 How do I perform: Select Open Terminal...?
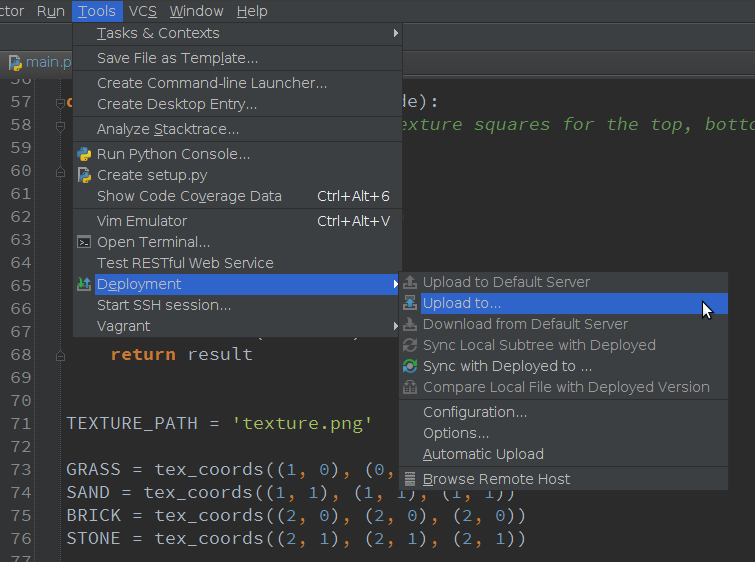237,242
